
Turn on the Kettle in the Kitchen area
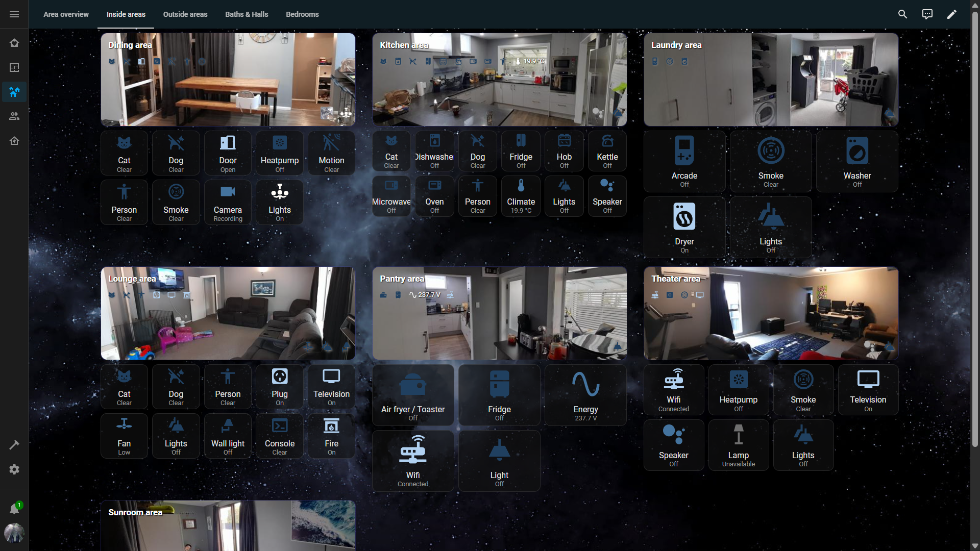[x=607, y=151]
